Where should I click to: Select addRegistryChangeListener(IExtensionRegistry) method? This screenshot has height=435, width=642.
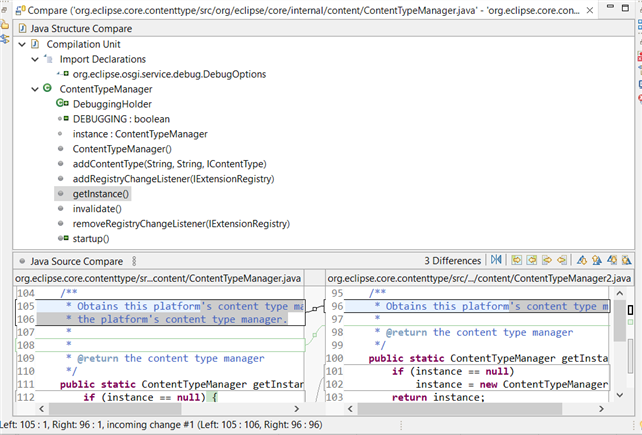tap(174, 179)
